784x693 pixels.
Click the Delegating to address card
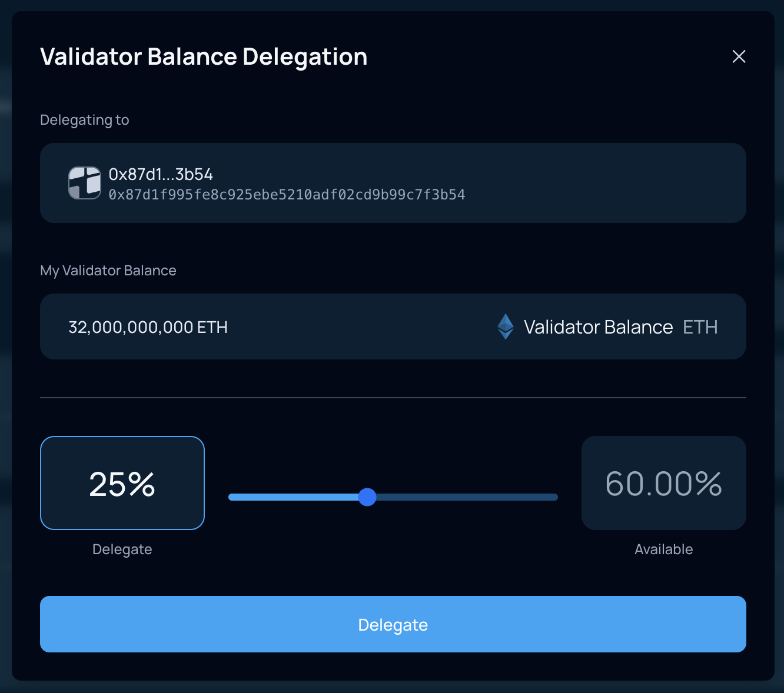click(393, 183)
